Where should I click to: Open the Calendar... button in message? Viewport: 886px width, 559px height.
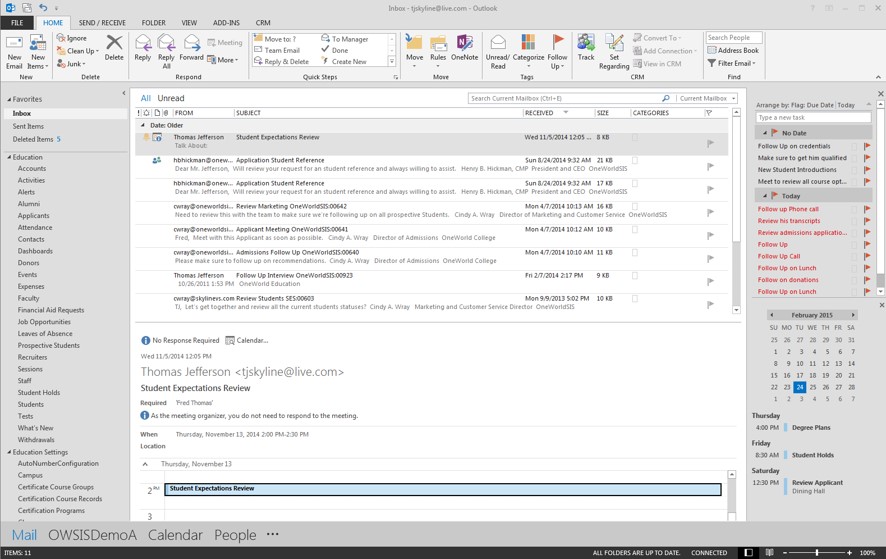[x=247, y=340]
